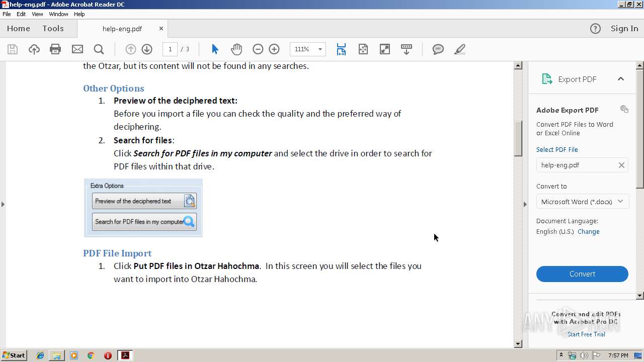
Task: Select the help-eng.pdf document tab
Action: point(122,29)
